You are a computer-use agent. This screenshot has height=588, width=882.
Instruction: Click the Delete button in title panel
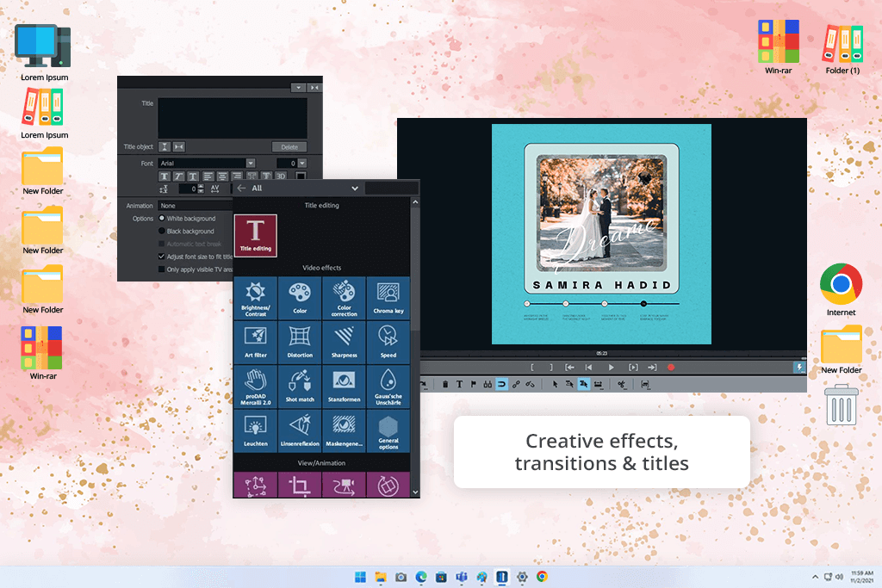point(289,146)
